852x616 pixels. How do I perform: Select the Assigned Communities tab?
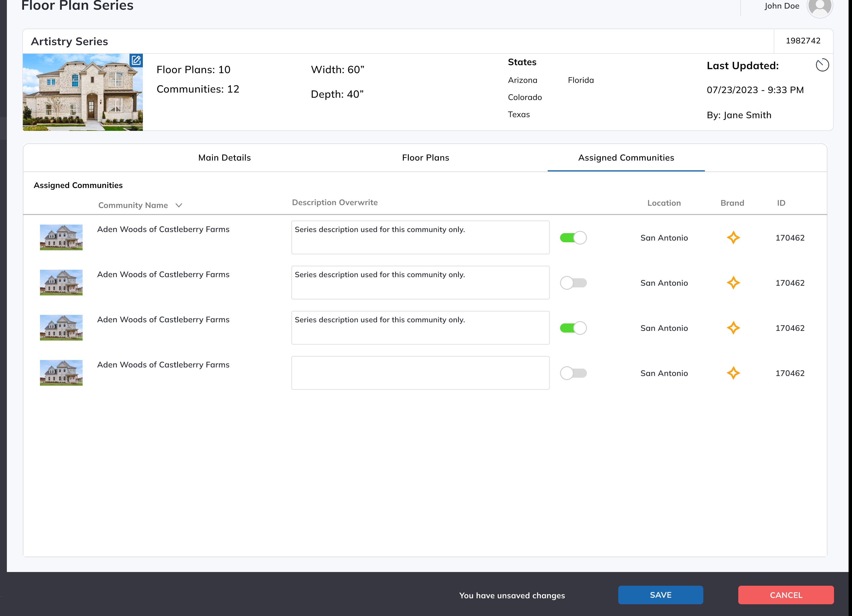coord(626,158)
